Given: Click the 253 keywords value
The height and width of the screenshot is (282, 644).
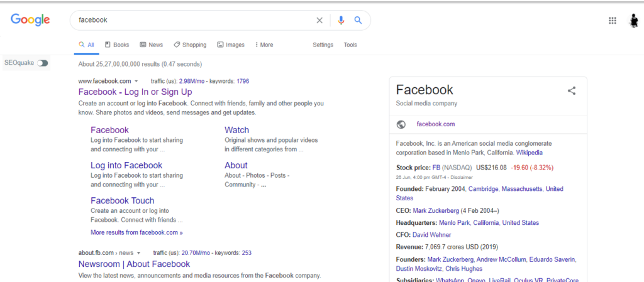Looking at the screenshot, I should tap(247, 253).
